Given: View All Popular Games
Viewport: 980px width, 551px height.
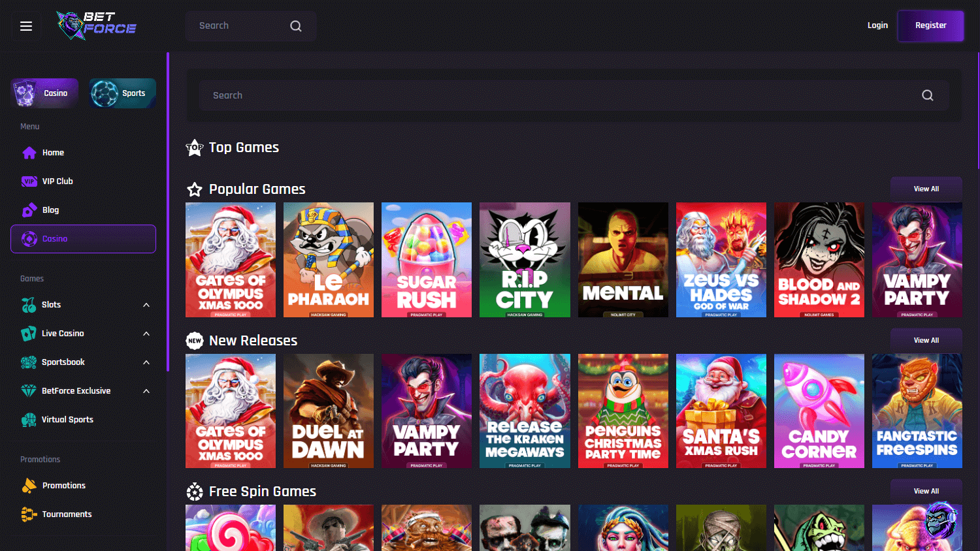Looking at the screenshot, I should pos(926,189).
